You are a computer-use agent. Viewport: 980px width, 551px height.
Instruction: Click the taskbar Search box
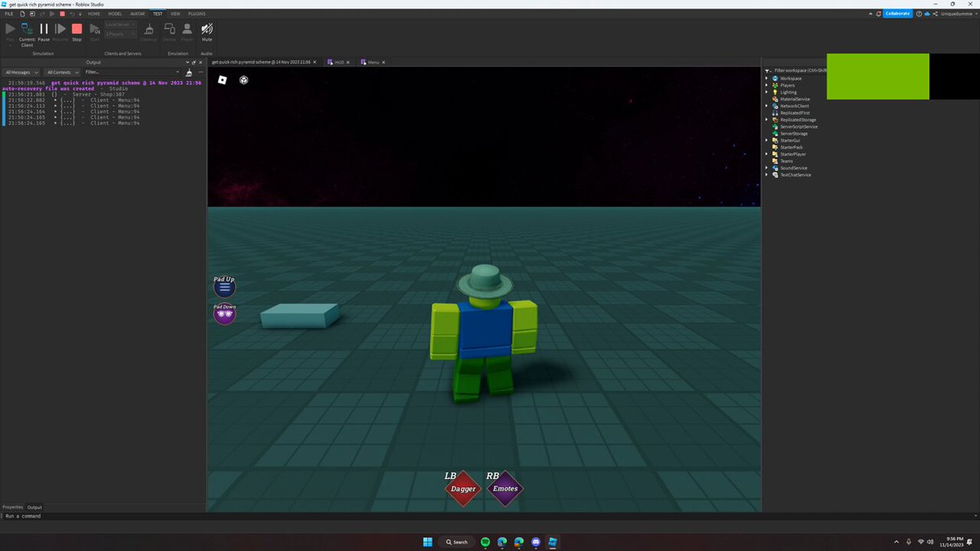pyautogui.click(x=457, y=542)
